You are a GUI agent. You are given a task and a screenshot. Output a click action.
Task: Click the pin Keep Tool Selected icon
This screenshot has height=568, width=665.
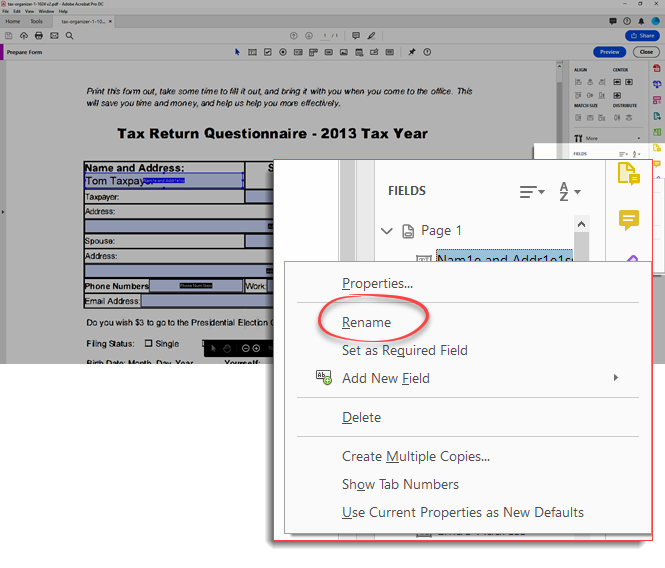[x=411, y=52]
